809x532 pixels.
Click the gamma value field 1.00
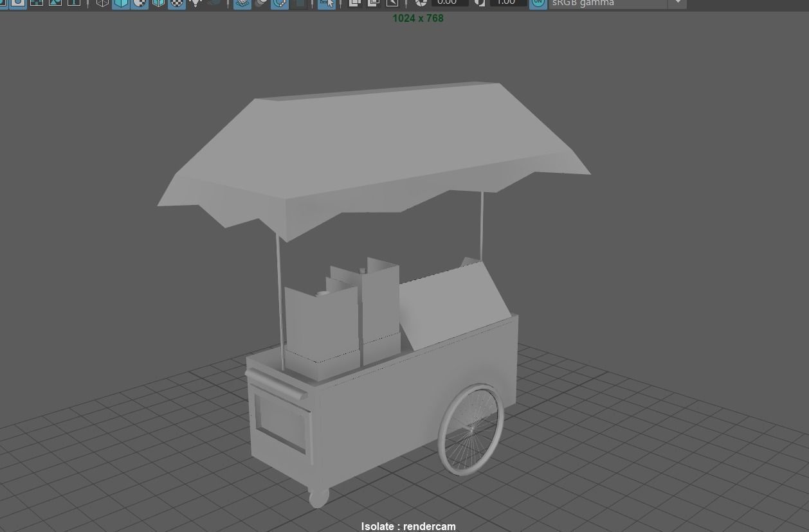coord(508,3)
